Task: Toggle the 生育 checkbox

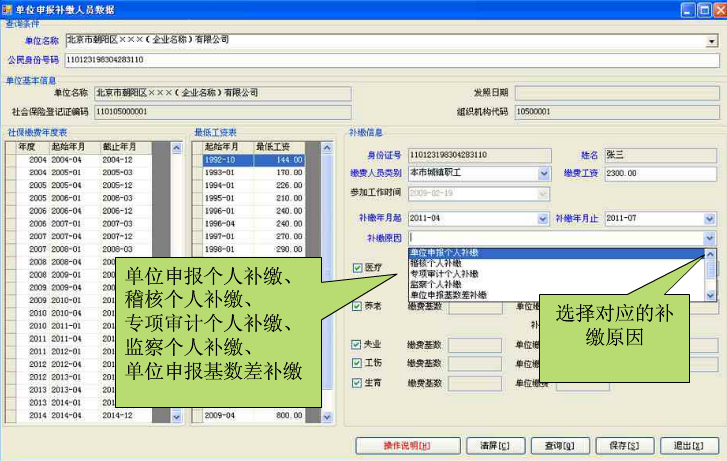Action: click(x=356, y=383)
